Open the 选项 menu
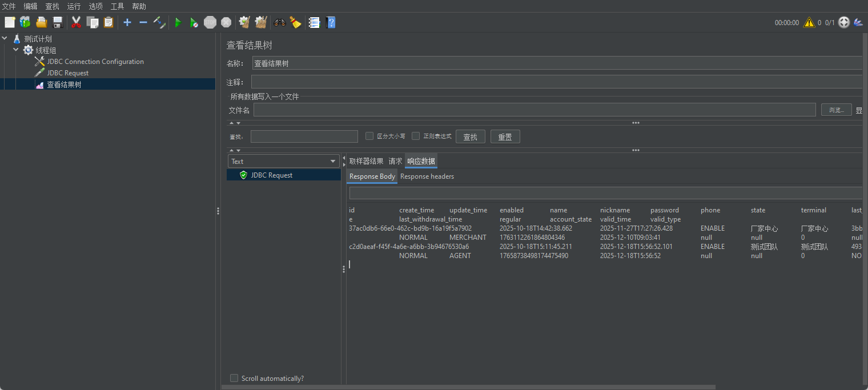 pyautogui.click(x=95, y=6)
